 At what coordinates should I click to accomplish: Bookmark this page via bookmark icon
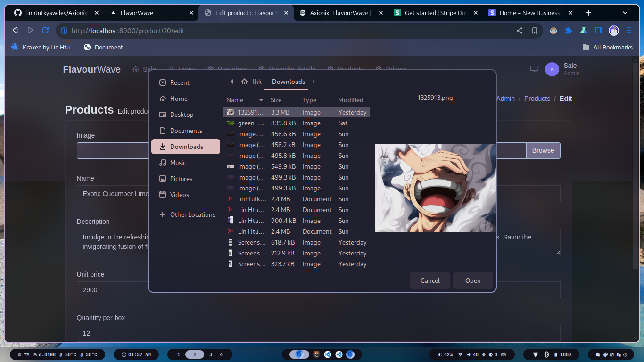tap(535, 31)
